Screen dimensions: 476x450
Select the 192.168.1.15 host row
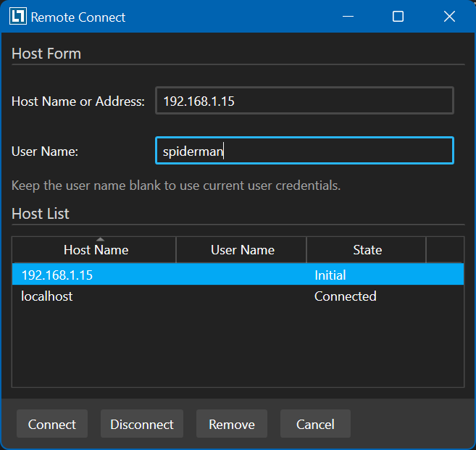tap(238, 275)
